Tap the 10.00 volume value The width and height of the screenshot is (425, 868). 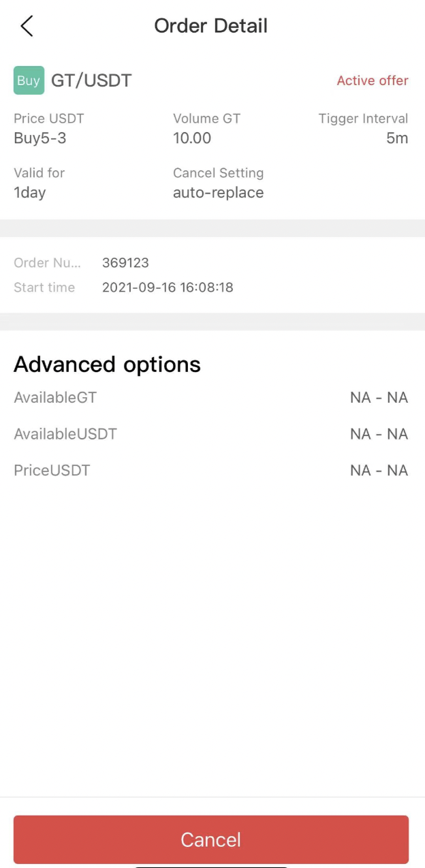pos(192,138)
